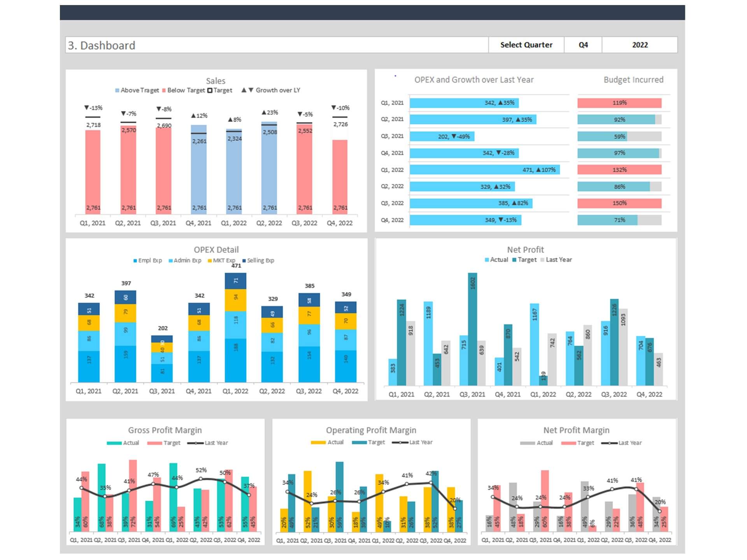Image resolution: width=747 pixels, height=560 pixels.
Task: Click the Net Profit Margin chart title
Action: (576, 430)
